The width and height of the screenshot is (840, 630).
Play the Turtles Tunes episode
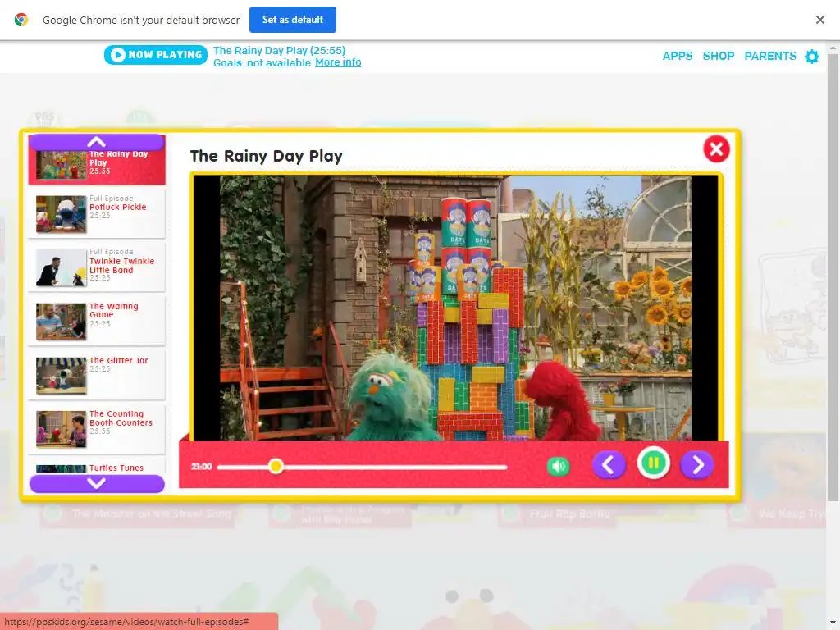(97, 467)
